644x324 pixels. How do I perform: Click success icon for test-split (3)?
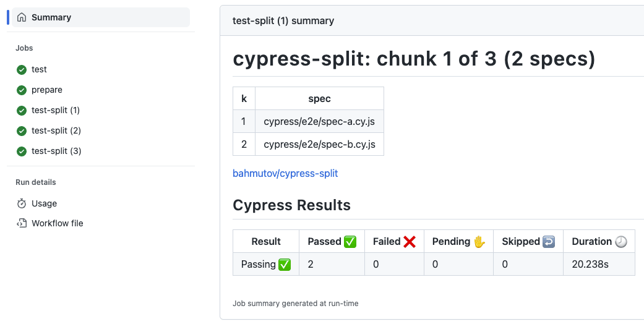(22, 151)
